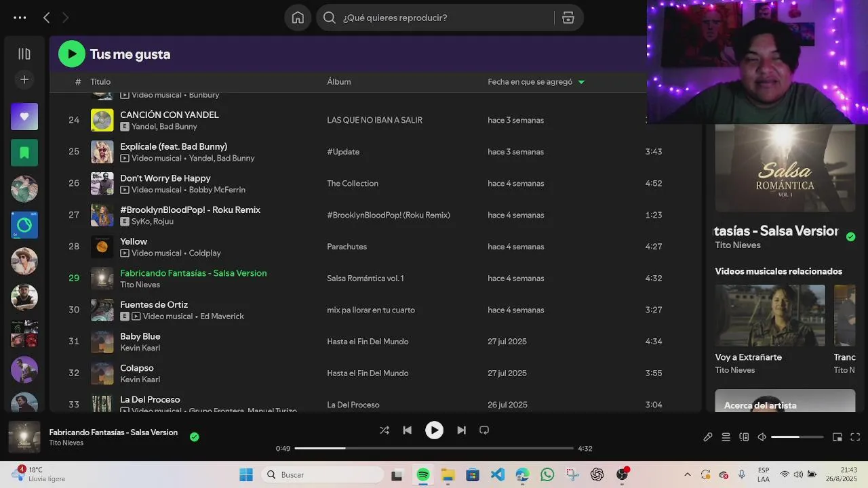The image size is (868, 488).
Task: Skip to the next track
Action: pyautogui.click(x=461, y=430)
